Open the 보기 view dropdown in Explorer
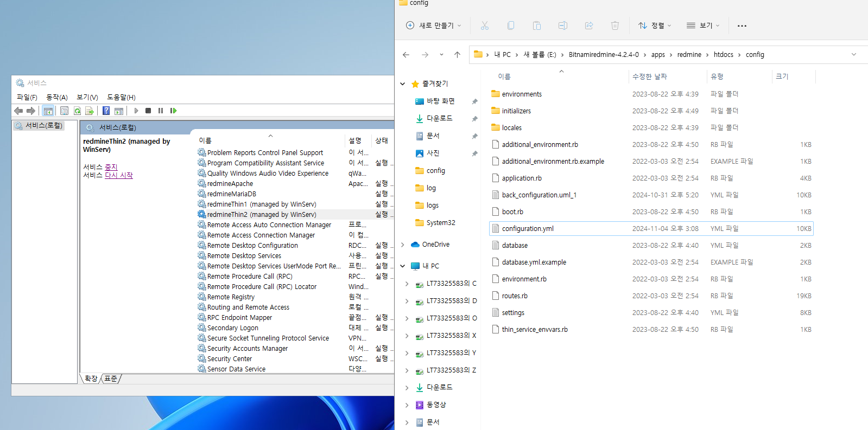This screenshot has height=430, width=868. [703, 25]
